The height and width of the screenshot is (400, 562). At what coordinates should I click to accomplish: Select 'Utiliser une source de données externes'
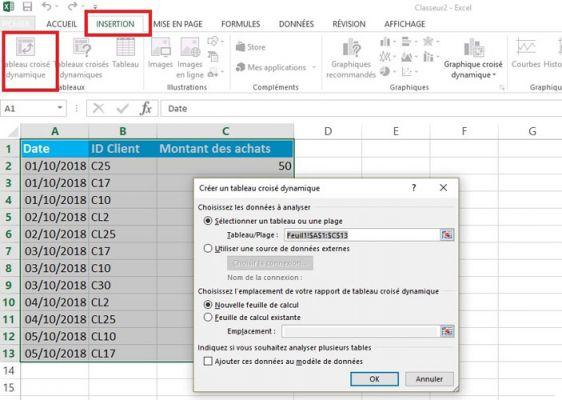click(208, 248)
